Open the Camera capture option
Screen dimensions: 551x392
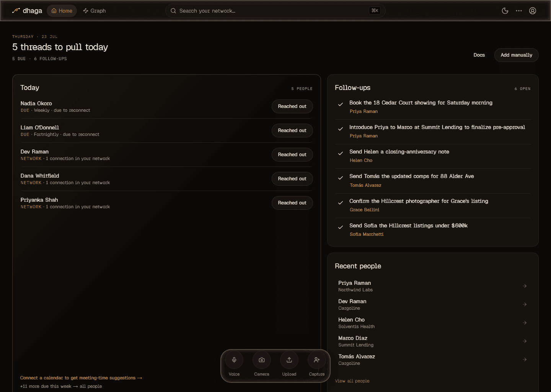(x=262, y=360)
